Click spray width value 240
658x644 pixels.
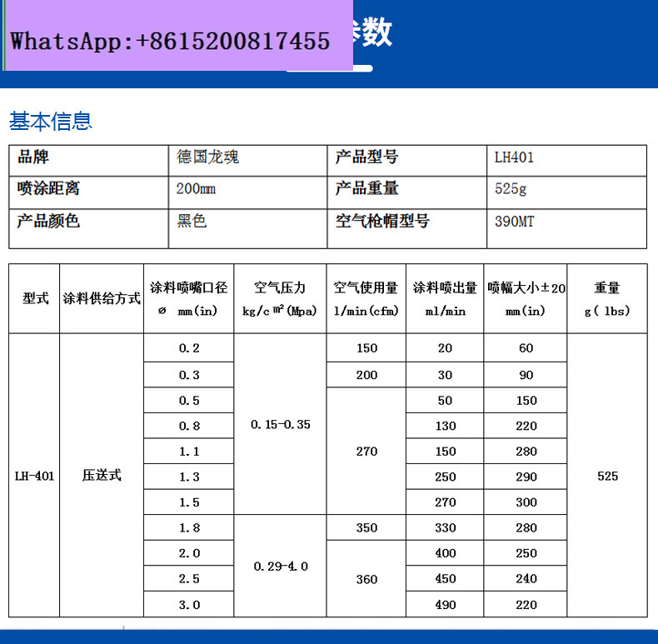click(x=526, y=579)
